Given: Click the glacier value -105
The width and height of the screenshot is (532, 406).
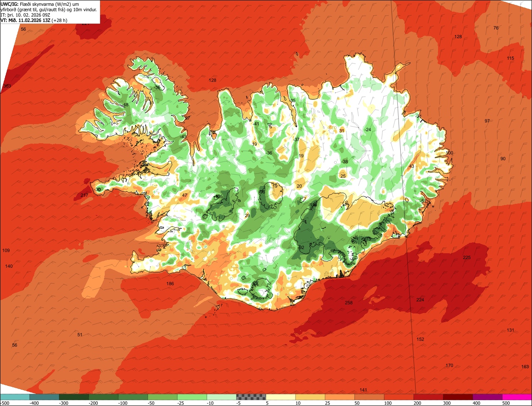Looking at the screenshot, I should point(218,197).
